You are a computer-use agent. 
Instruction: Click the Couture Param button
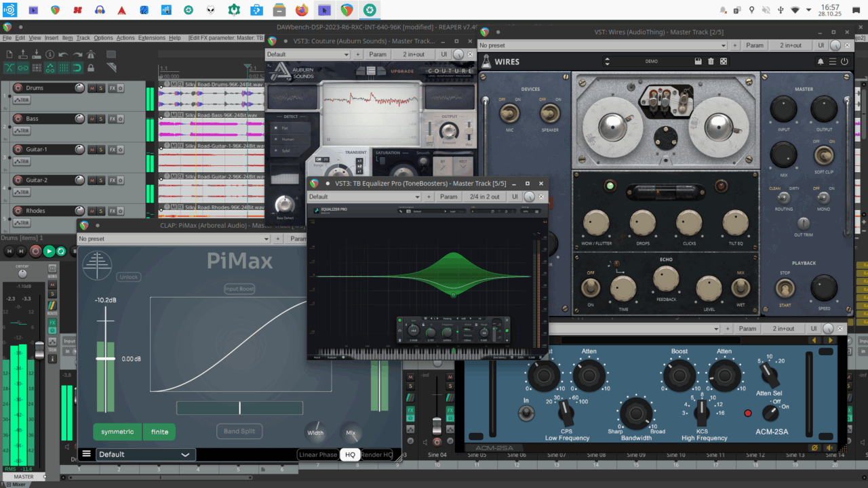point(378,54)
